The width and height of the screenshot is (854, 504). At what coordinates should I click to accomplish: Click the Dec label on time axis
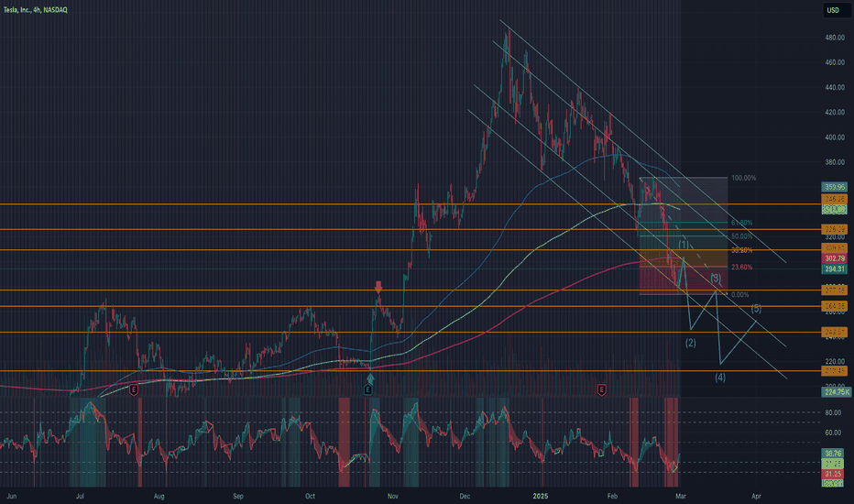coord(465,497)
